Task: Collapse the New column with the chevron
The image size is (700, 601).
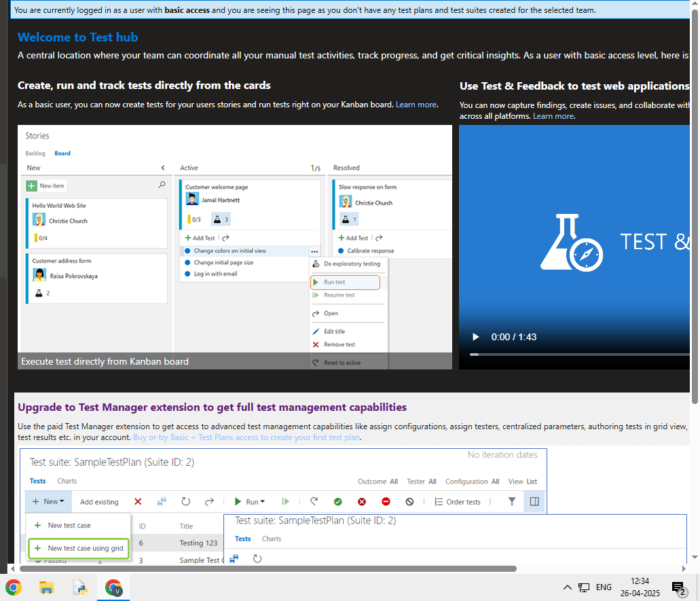Action: point(163,168)
